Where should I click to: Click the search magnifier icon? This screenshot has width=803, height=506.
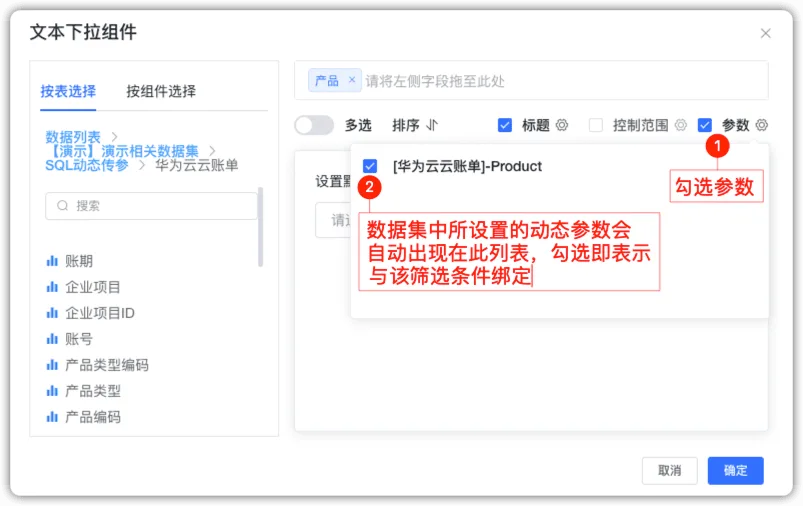(62, 205)
